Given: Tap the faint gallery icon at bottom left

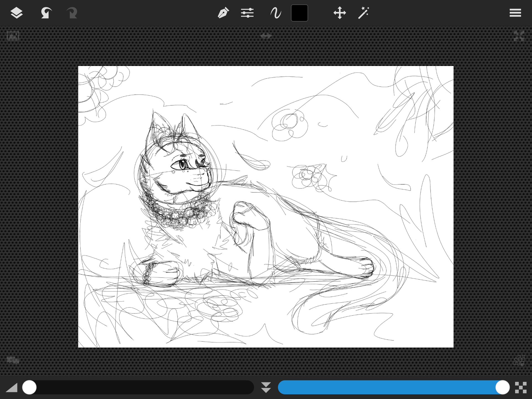Looking at the screenshot, I should click(13, 360).
